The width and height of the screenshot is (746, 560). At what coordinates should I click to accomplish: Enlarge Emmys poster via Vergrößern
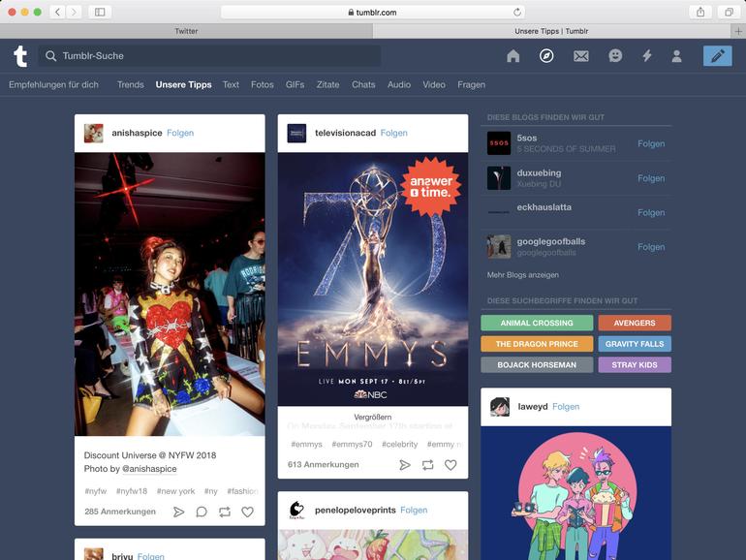(x=373, y=417)
